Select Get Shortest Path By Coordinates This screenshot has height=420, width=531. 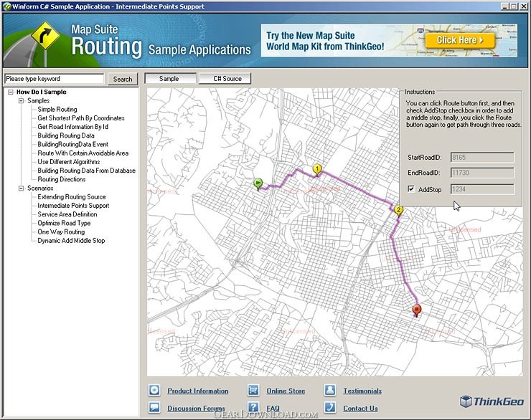point(81,118)
